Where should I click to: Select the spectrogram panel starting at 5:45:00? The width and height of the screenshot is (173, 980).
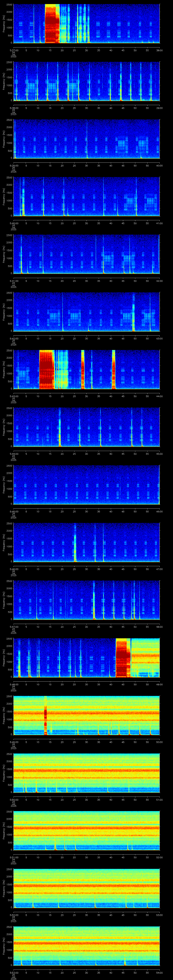click(x=86, y=485)
